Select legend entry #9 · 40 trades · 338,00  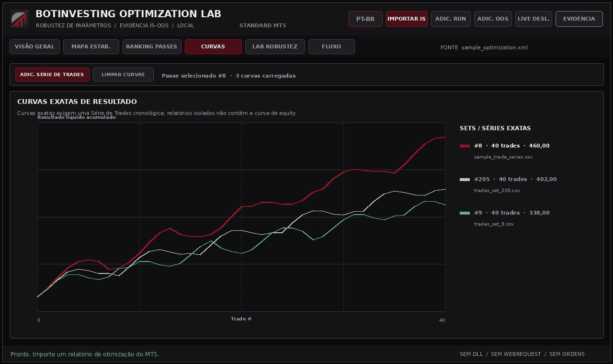tap(511, 213)
